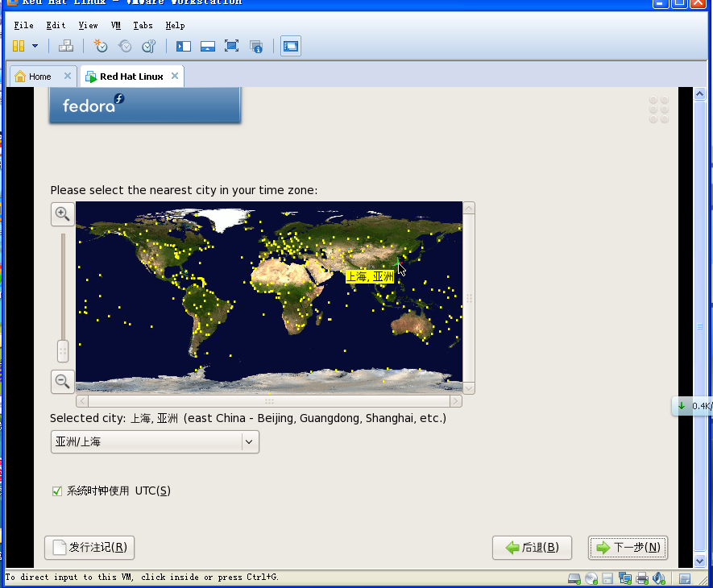This screenshot has height=588, width=713.
Task: Click the 下一步 button to continue
Action: point(628,548)
